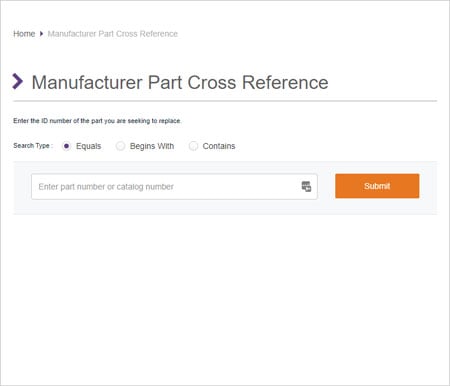Click the Manufacturer Part Cross Reference heading

coord(180,82)
